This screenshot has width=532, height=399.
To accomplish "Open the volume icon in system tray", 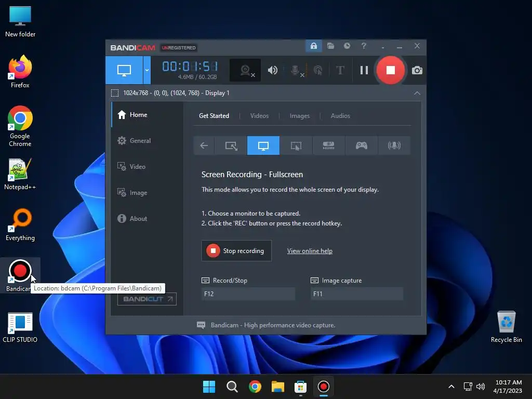I will coord(481,387).
